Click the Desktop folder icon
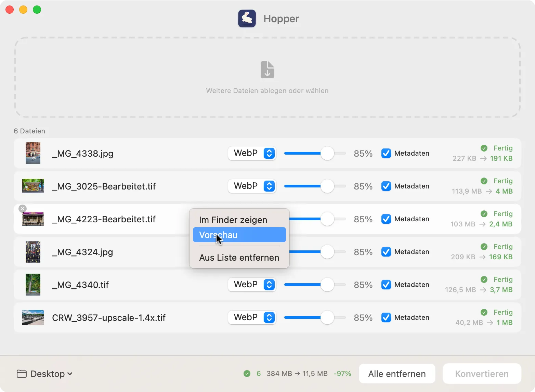The width and height of the screenshot is (535, 392). click(22, 374)
